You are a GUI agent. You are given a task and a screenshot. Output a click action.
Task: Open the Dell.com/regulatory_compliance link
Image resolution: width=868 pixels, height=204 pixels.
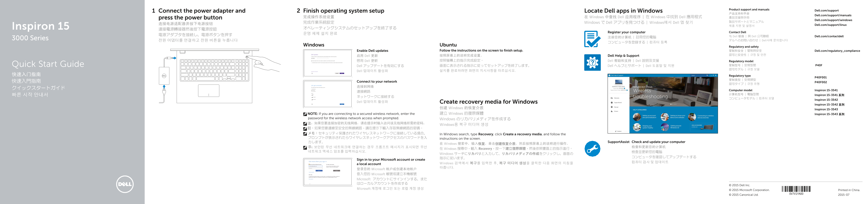click(837, 51)
